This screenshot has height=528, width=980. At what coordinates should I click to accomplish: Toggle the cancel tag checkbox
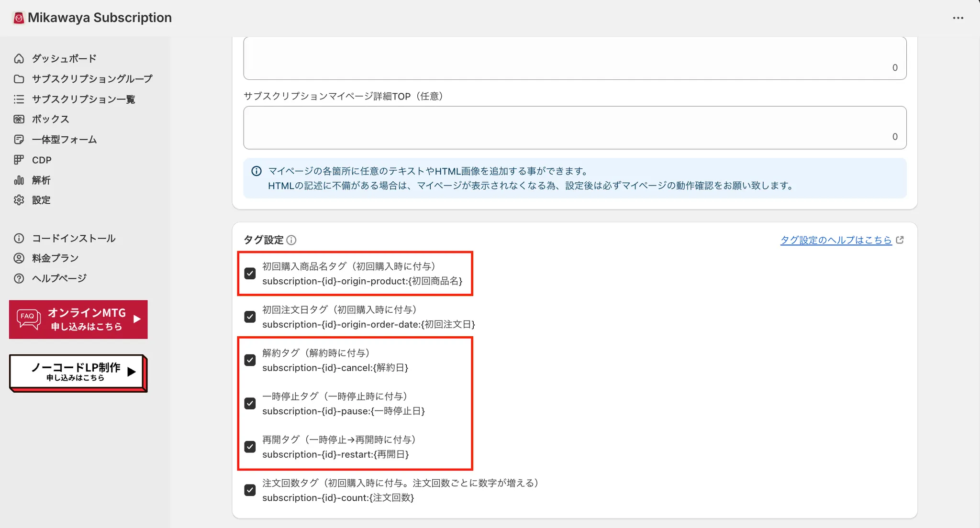pyautogui.click(x=250, y=360)
